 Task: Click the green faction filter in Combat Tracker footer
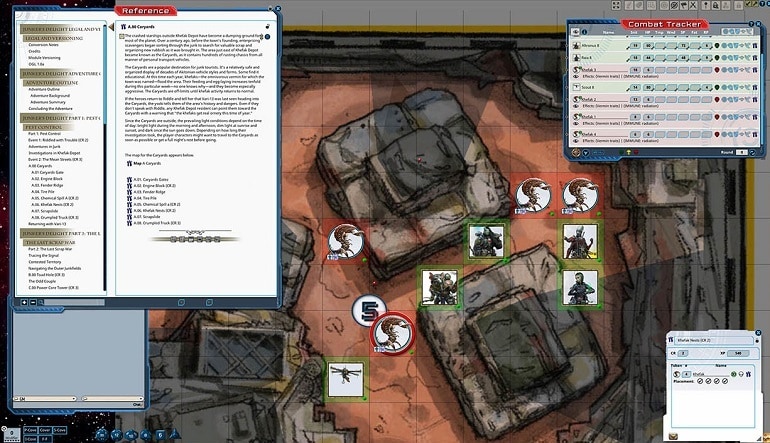[x=621, y=152]
